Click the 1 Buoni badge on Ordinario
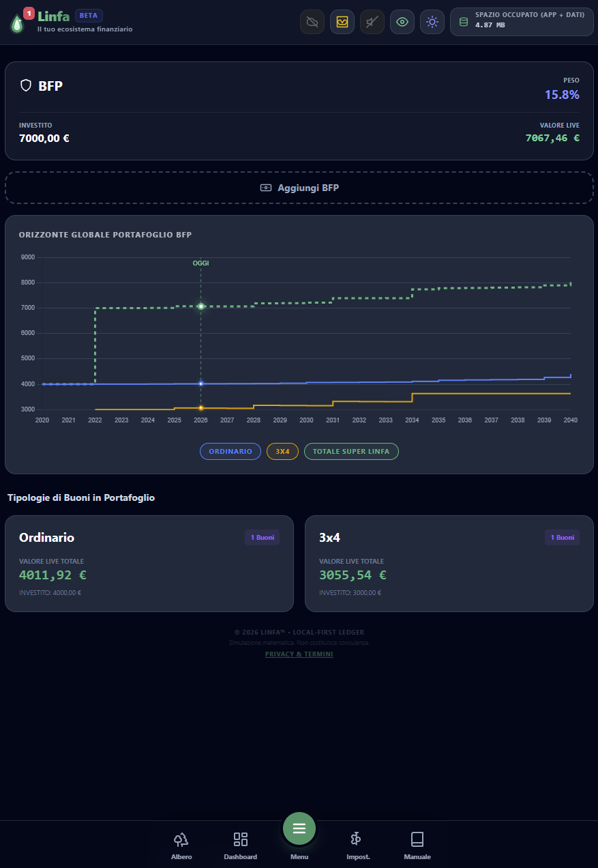Image resolution: width=598 pixels, height=868 pixels. tap(262, 538)
